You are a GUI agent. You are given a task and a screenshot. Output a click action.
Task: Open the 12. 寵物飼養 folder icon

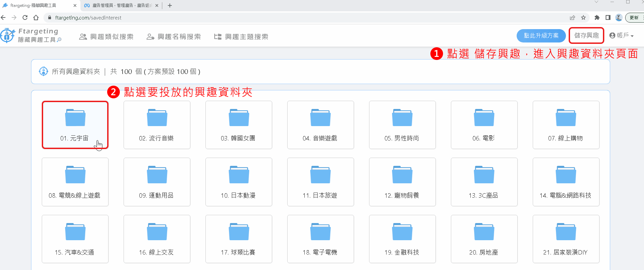(x=402, y=174)
